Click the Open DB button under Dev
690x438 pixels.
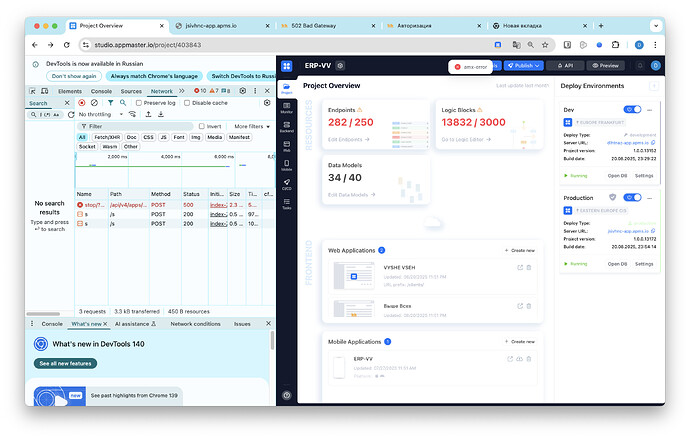pos(617,174)
